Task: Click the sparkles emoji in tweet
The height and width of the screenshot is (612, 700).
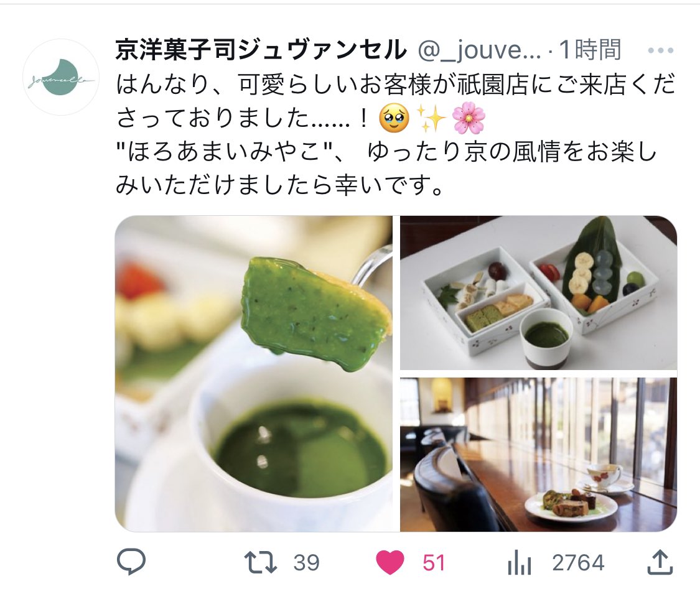Action: tap(431, 119)
